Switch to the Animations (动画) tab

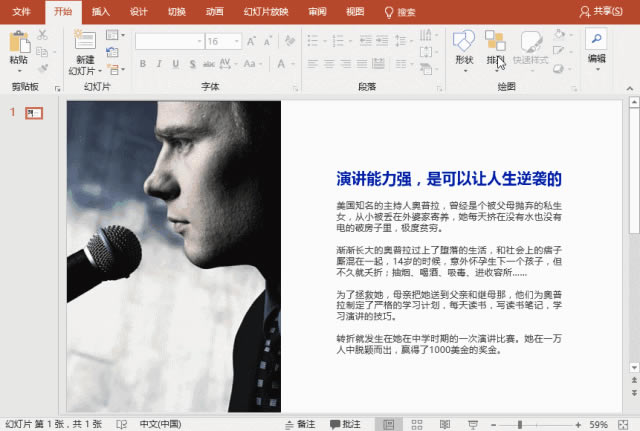[x=215, y=12]
